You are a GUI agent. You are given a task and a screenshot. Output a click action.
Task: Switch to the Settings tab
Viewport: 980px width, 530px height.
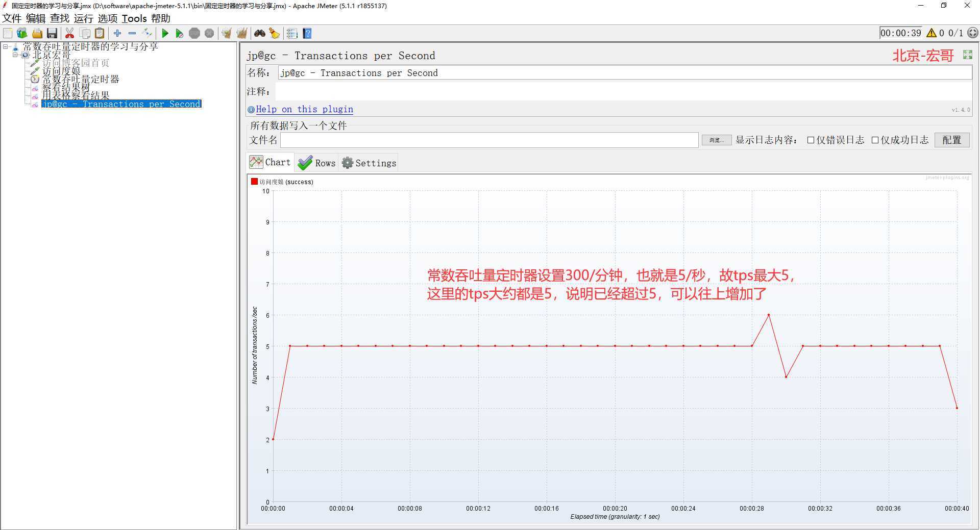tap(369, 163)
